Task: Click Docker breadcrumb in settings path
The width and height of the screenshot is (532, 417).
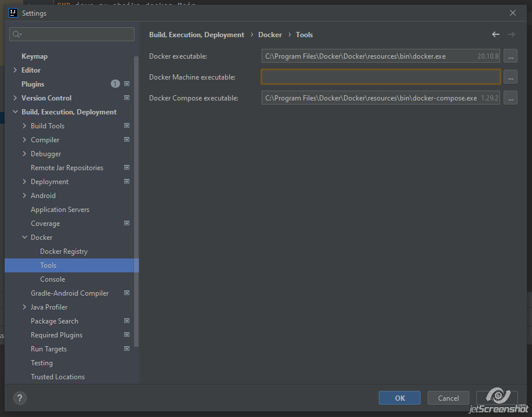Action: pyautogui.click(x=270, y=35)
